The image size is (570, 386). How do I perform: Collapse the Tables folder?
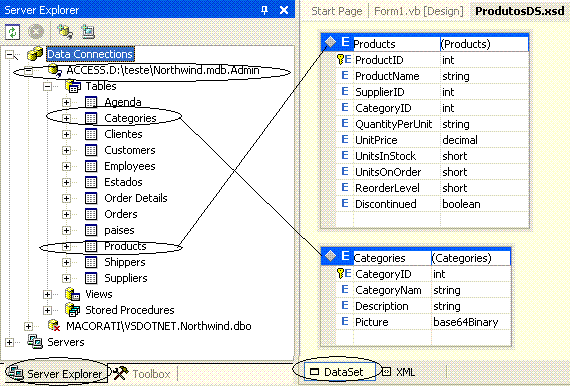coord(47,87)
